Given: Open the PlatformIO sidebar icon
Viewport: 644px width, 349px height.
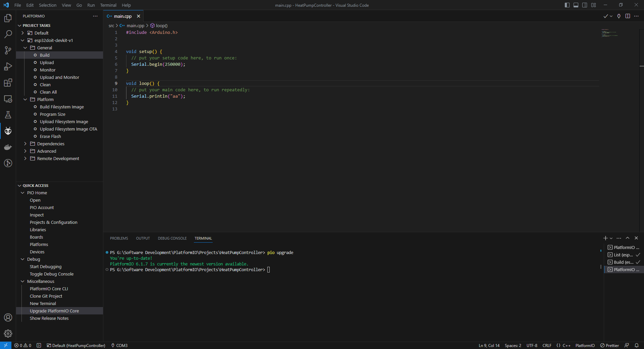Looking at the screenshot, I should click(x=8, y=131).
